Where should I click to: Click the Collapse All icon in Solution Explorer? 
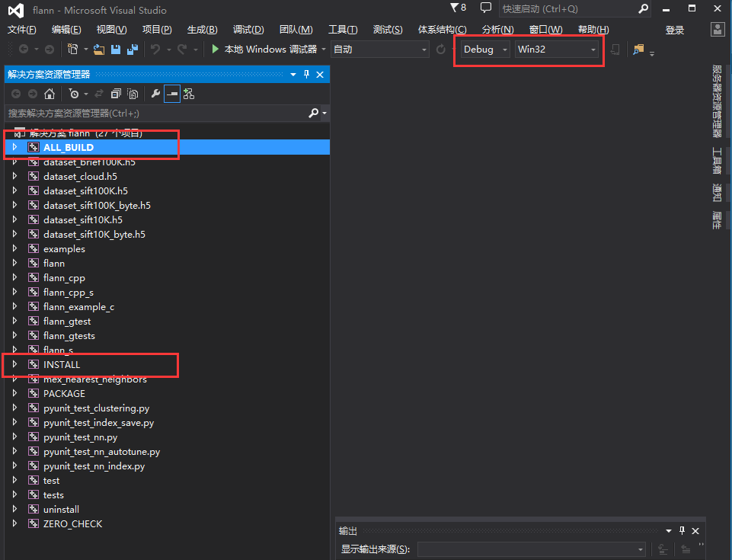pyautogui.click(x=116, y=94)
